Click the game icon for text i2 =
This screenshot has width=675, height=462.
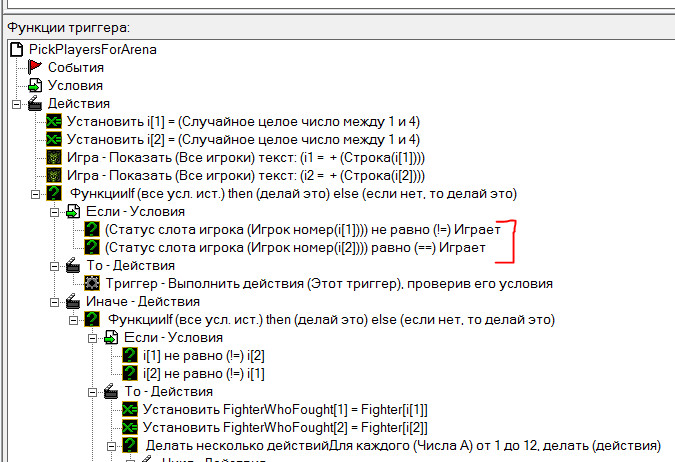[x=54, y=176]
